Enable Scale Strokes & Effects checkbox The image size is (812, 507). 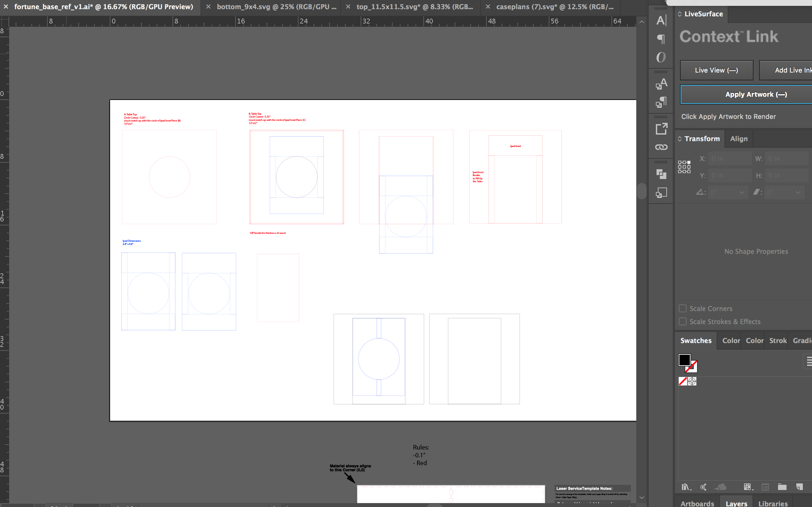682,321
